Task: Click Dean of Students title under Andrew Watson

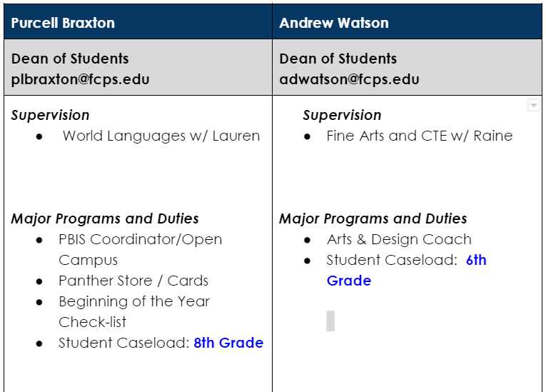Action: pos(338,59)
